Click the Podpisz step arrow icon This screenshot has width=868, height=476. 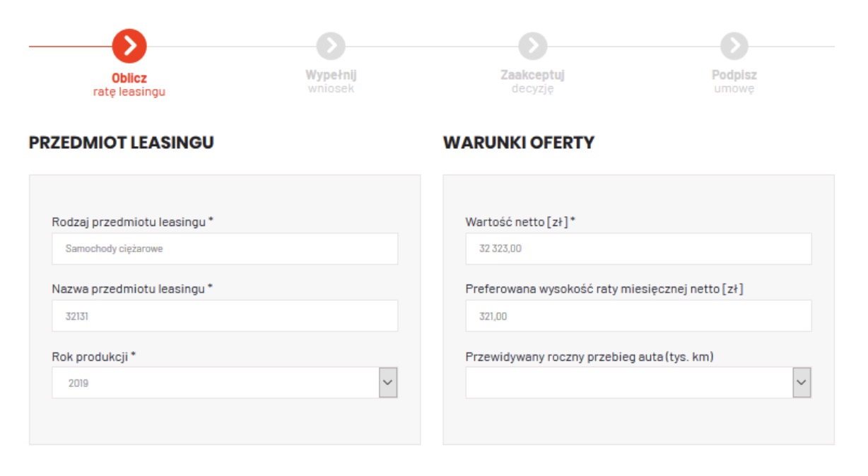tap(734, 46)
